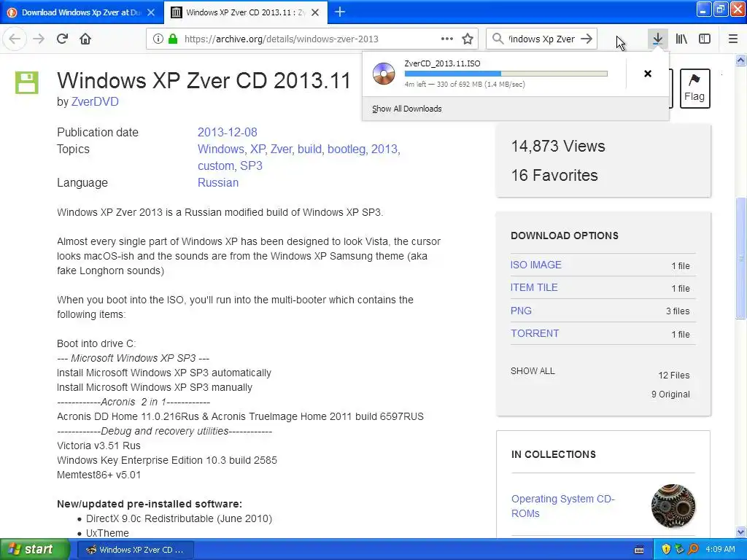Cancel the ZverCD_2013.11.ISO download
This screenshot has height=560, width=747.
648,74
